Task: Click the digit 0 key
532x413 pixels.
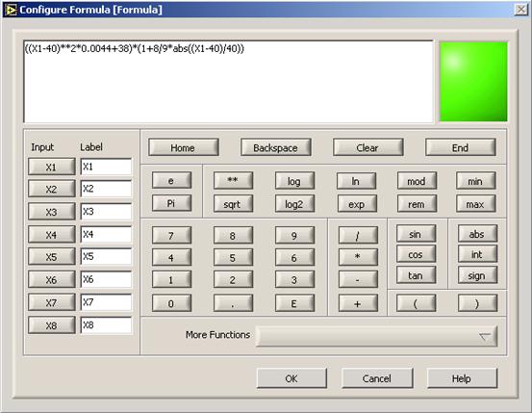Action: [171, 303]
